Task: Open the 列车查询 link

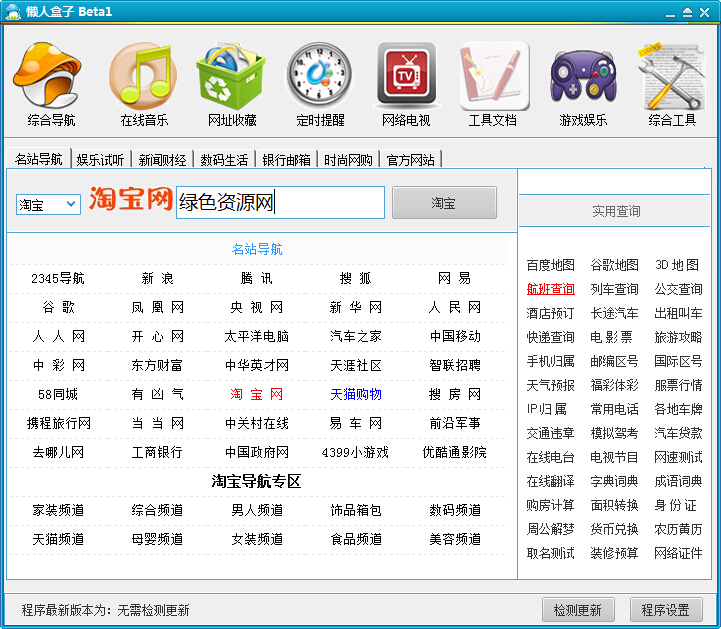Action: pos(614,289)
